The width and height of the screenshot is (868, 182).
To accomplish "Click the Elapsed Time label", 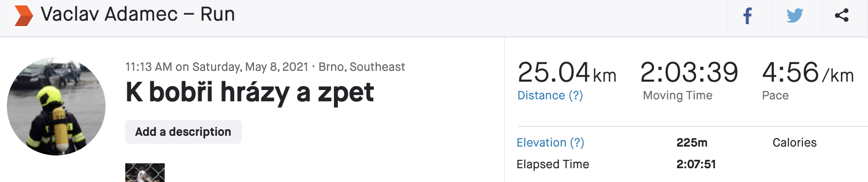I will [553, 164].
